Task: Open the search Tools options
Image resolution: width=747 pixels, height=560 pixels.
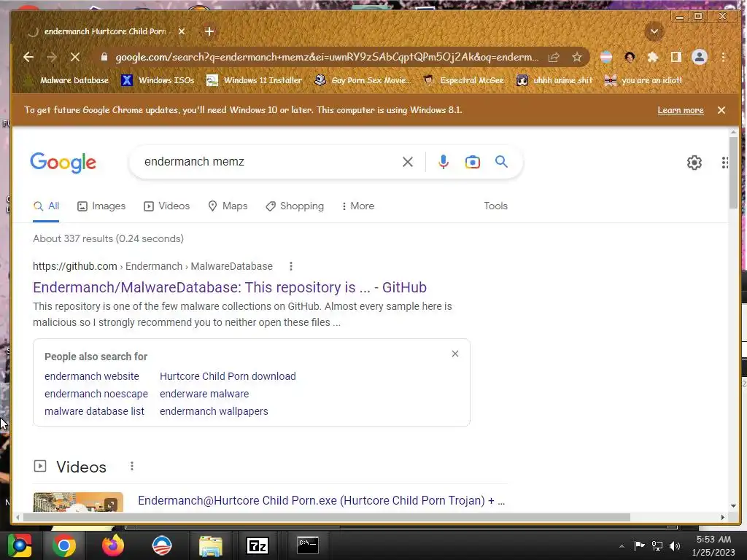Action: click(x=495, y=206)
